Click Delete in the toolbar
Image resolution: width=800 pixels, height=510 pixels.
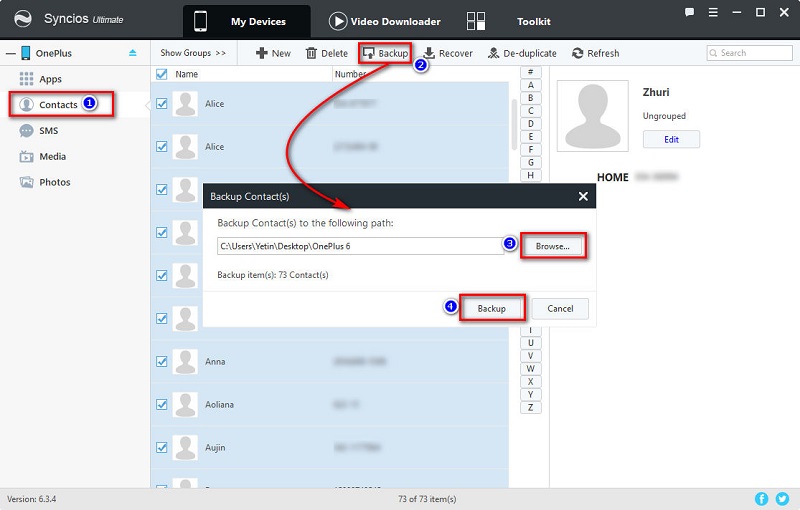[x=327, y=53]
